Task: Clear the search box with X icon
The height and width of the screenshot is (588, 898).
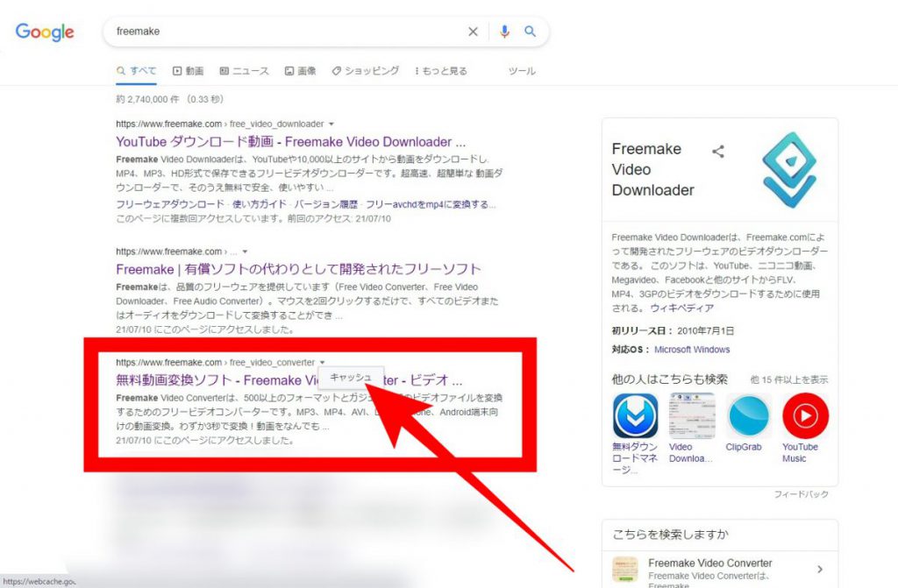Action: tap(473, 32)
